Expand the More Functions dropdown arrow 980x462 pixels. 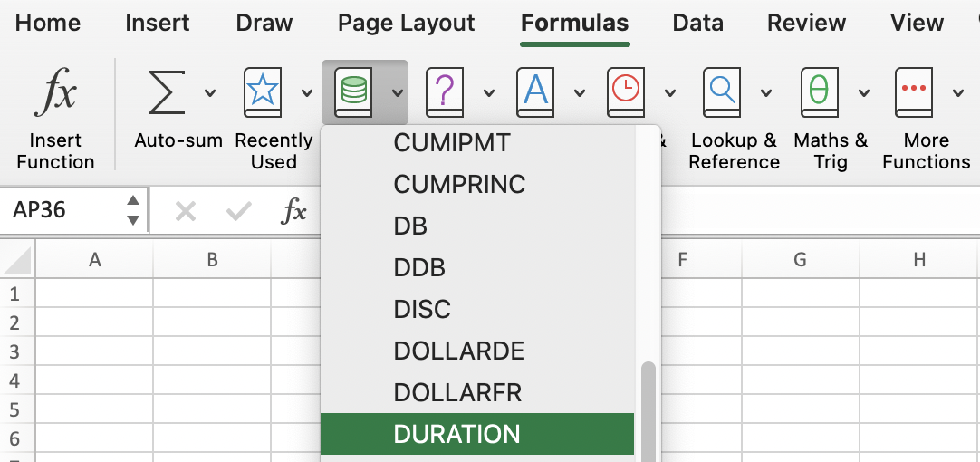pyautogui.click(x=958, y=93)
